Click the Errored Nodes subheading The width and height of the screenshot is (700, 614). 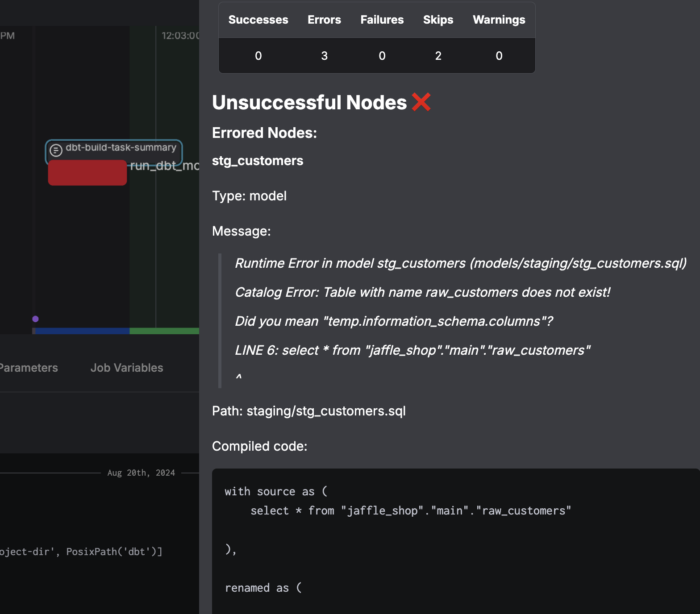264,133
